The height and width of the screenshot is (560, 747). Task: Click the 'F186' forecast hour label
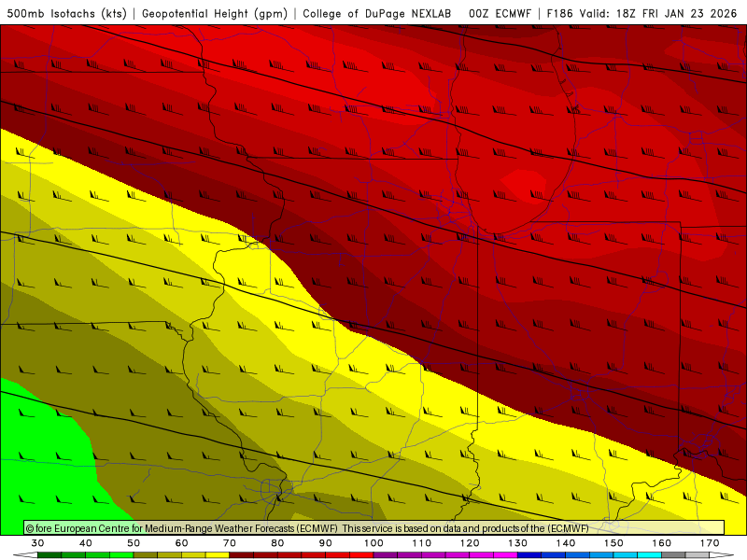[559, 13]
